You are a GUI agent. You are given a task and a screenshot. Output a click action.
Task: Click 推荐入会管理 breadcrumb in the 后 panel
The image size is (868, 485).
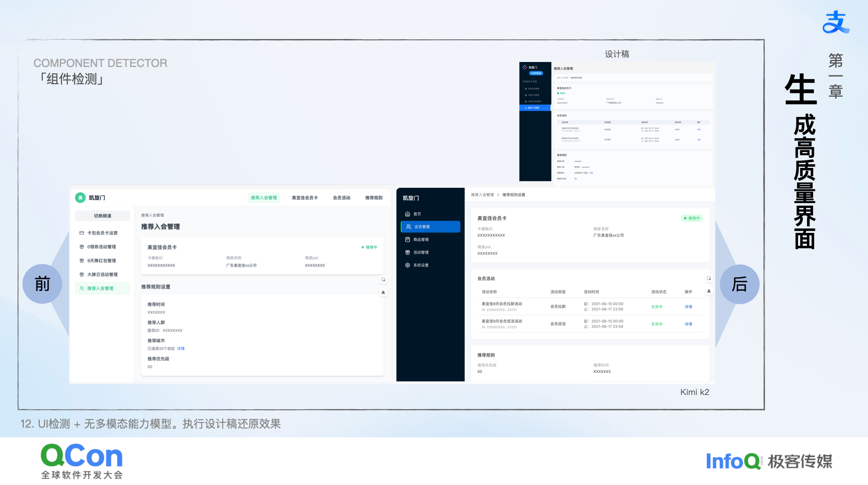[x=483, y=195]
